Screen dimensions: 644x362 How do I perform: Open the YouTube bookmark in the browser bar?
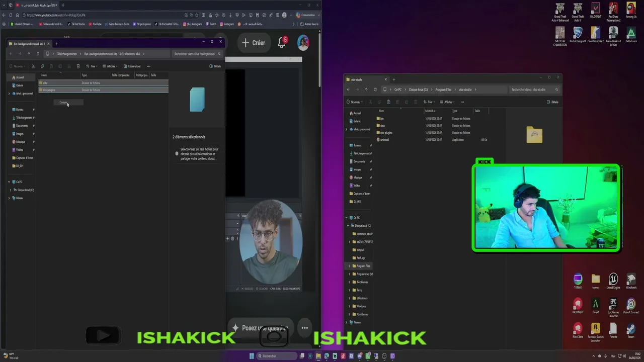(x=95, y=24)
